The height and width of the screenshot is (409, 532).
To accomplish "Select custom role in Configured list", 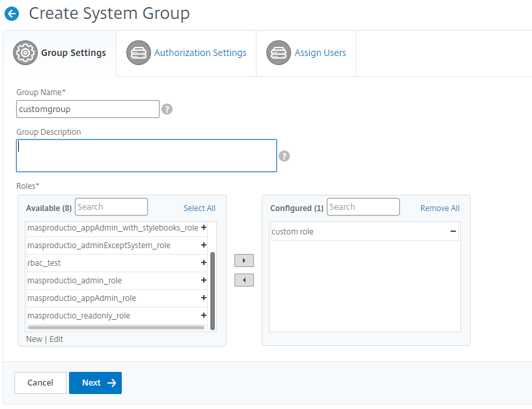I will point(365,232).
